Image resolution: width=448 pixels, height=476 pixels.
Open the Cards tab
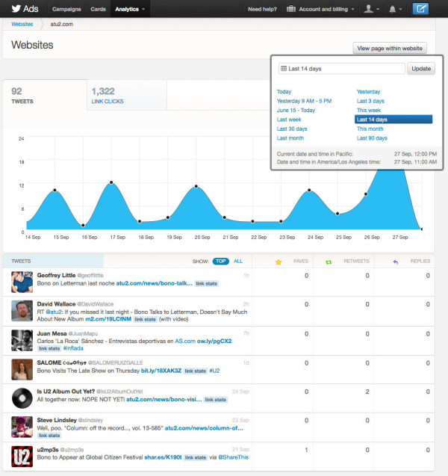pos(98,9)
